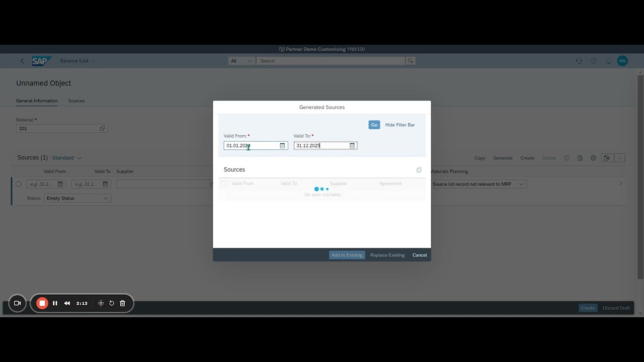Open the notifications bell
Viewport: 644px width, 362px height.
(608, 61)
